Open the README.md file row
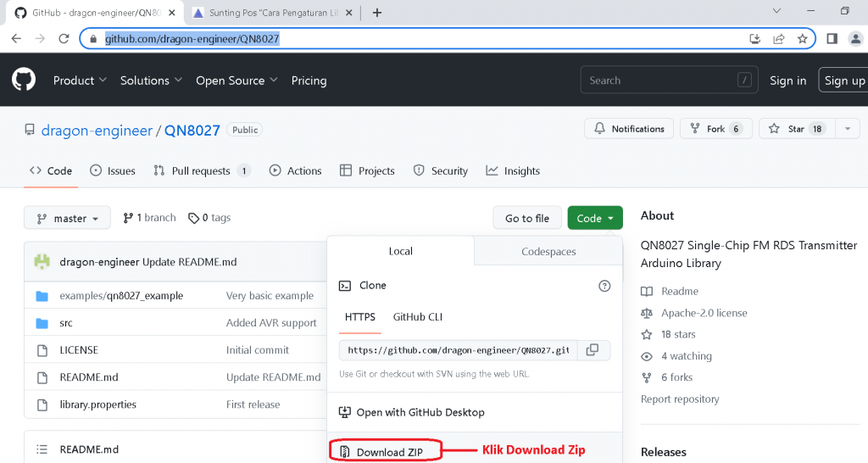This screenshot has width=868, height=463. (x=89, y=377)
